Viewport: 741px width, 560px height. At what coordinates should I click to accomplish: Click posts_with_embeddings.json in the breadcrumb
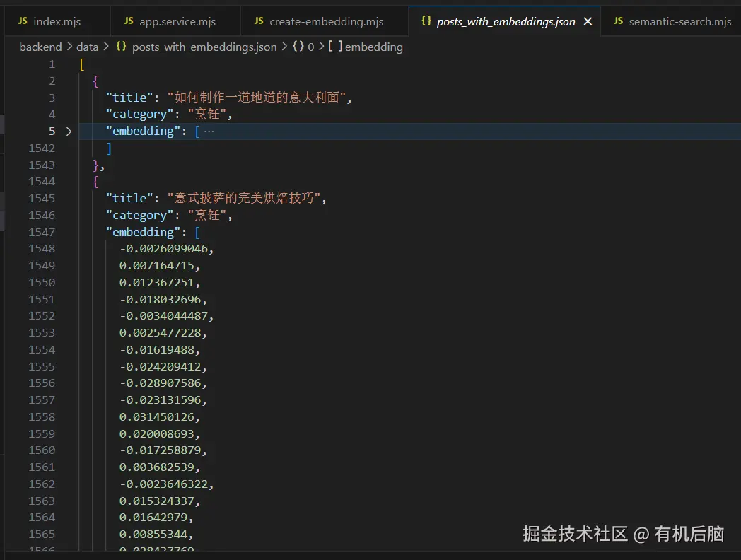coord(204,47)
